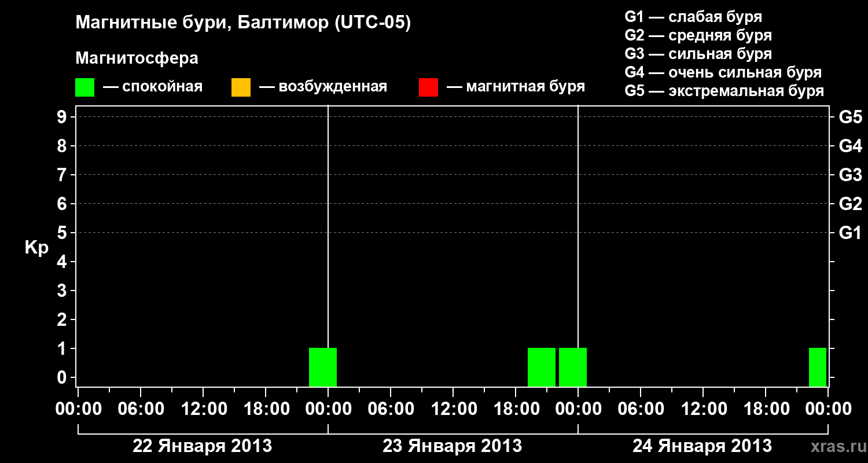Click the title 'Магнитные бури, Балтимор (UTC-05)'
868x463 pixels.
[243, 23]
